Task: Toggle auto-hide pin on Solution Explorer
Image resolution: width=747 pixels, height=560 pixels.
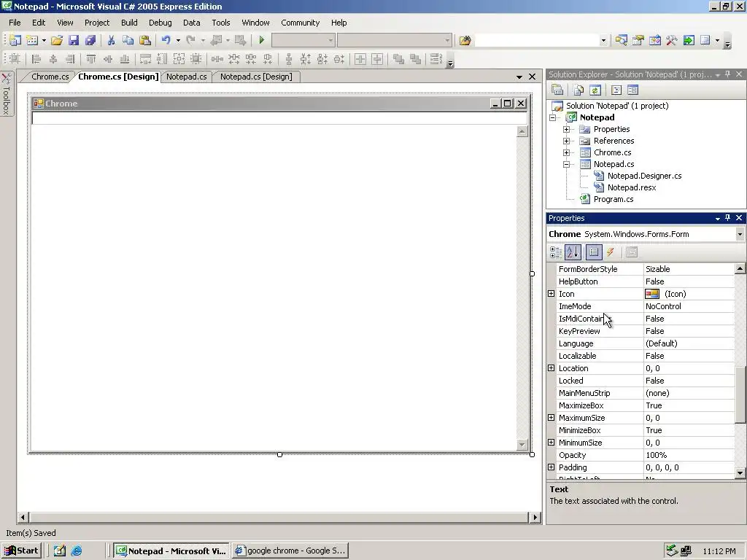Action: [727, 74]
